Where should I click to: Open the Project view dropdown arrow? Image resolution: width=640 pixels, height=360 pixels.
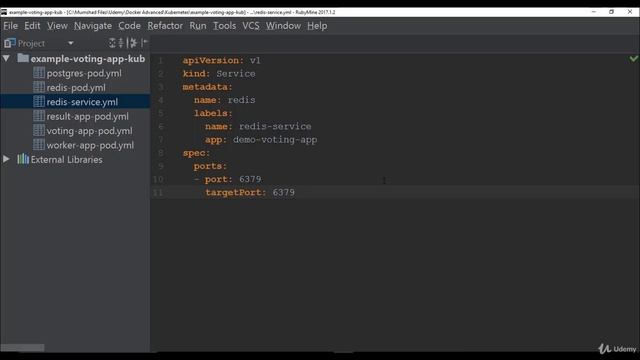pyautogui.click(x=71, y=43)
